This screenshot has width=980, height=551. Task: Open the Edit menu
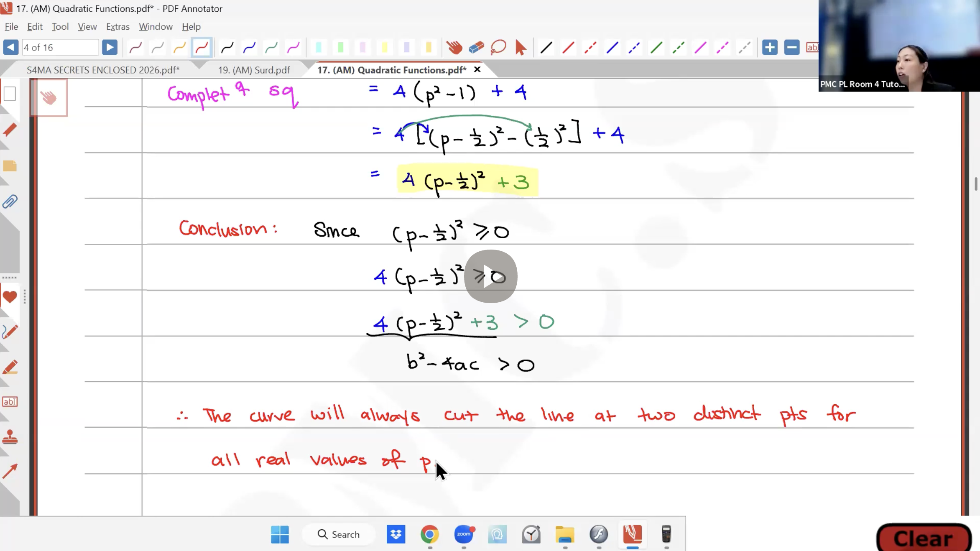click(x=35, y=26)
